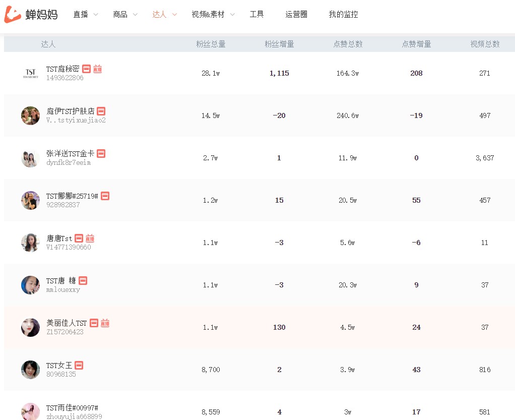Open 庭伊TST护肤店 avatar thumbnail
The height and width of the screenshot is (420, 515).
coord(31,115)
